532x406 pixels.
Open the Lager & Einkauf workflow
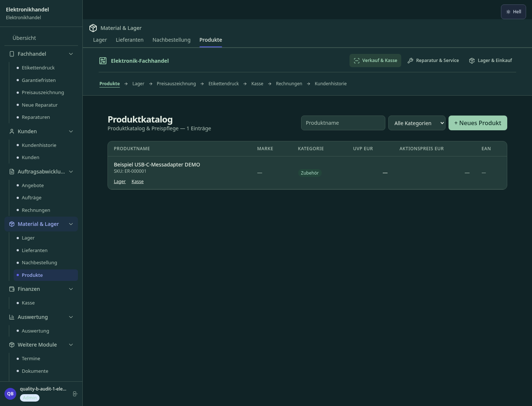coord(491,61)
